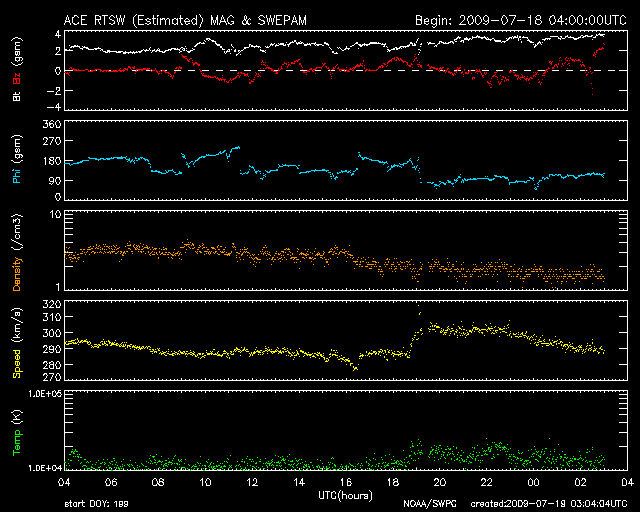Viewport: 640px width, 512px height.
Task: Click the yellow 'Speed' axis label
Action: coord(17,363)
